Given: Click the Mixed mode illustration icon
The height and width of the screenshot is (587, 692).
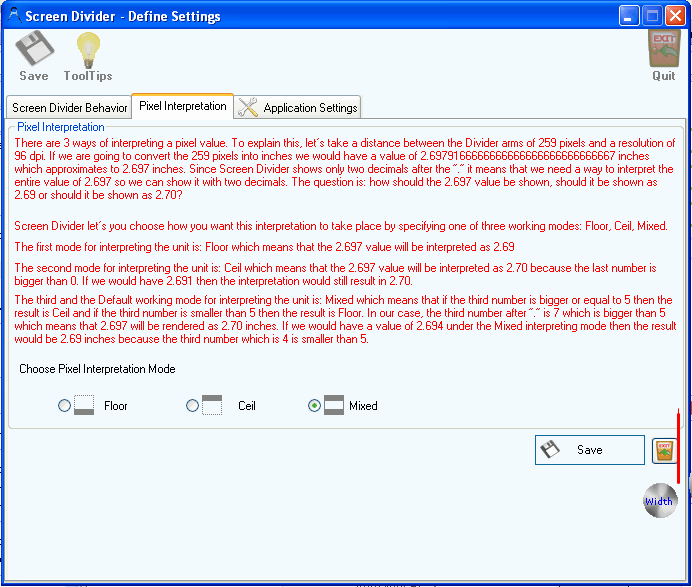Looking at the screenshot, I should coord(334,405).
